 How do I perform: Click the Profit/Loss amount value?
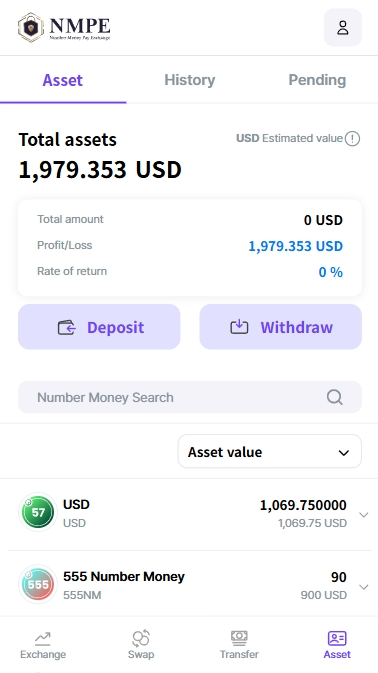pyautogui.click(x=296, y=246)
